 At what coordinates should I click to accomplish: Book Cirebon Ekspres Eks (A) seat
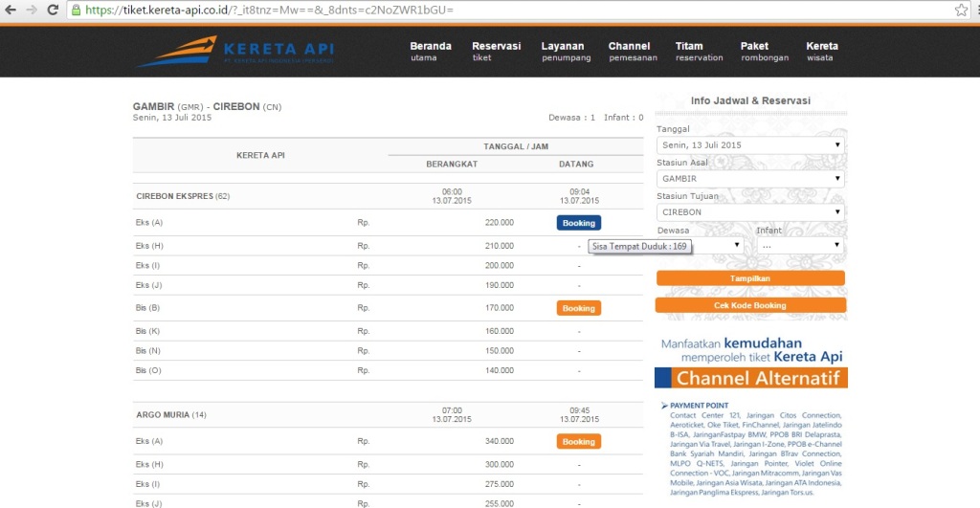[x=578, y=223]
